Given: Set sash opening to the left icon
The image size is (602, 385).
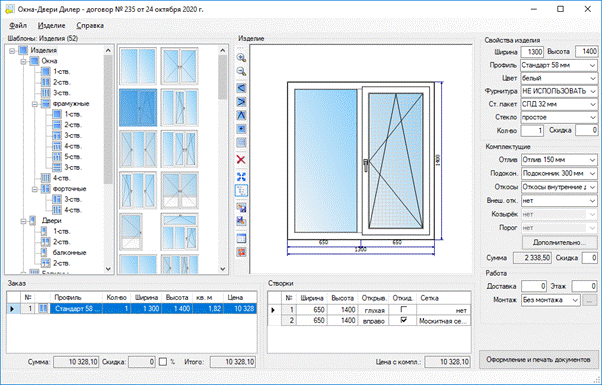Looking at the screenshot, I should (241, 88).
